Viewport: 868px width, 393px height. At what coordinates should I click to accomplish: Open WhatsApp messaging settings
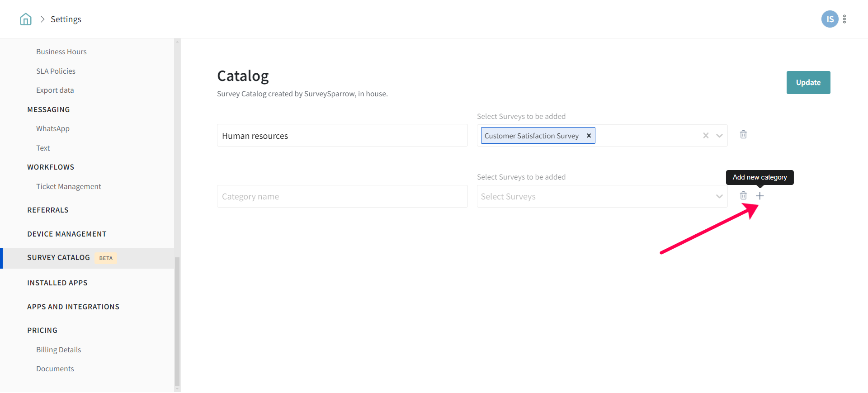53,128
